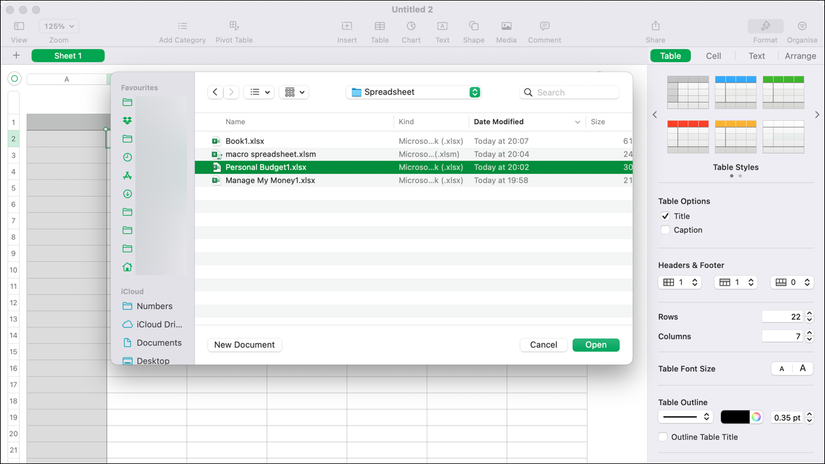Toggle Date Modified sort order chevron
Screen dimensions: 825x464
577,122
